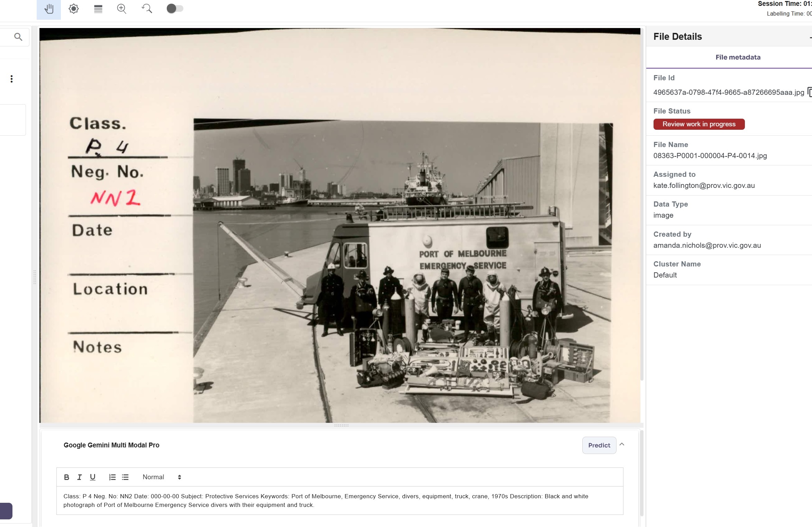
Task: Click into the prediction text editor
Action: (340, 500)
